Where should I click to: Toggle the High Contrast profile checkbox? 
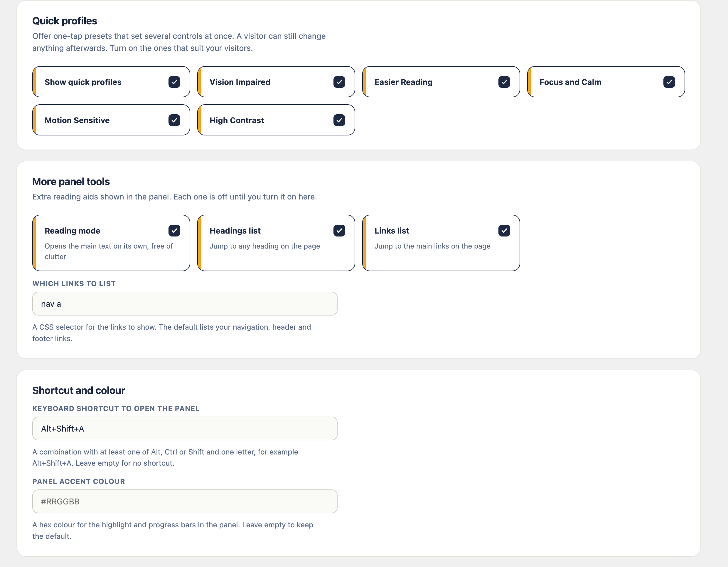pos(339,120)
